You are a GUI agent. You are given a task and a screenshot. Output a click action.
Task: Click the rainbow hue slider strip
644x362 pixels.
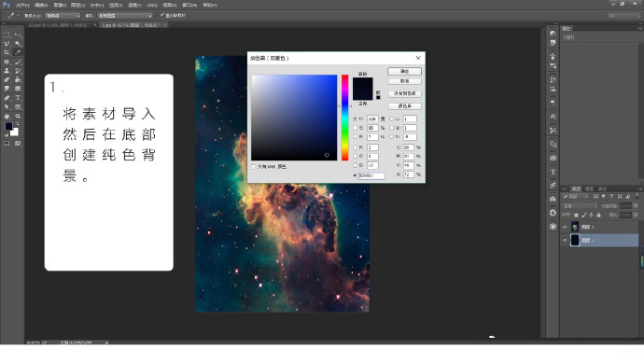[x=345, y=118]
